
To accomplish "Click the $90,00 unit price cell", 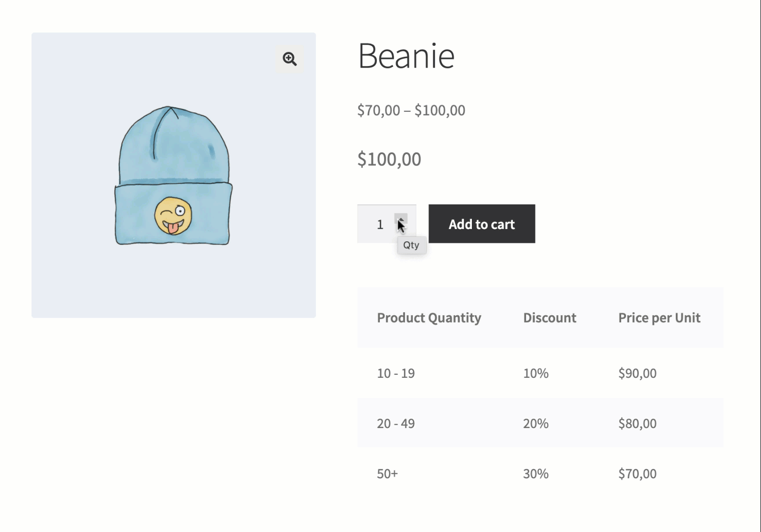I will (637, 373).
